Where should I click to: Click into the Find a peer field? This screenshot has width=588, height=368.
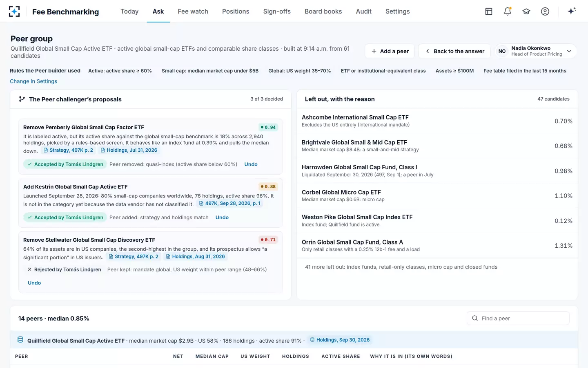click(518, 318)
